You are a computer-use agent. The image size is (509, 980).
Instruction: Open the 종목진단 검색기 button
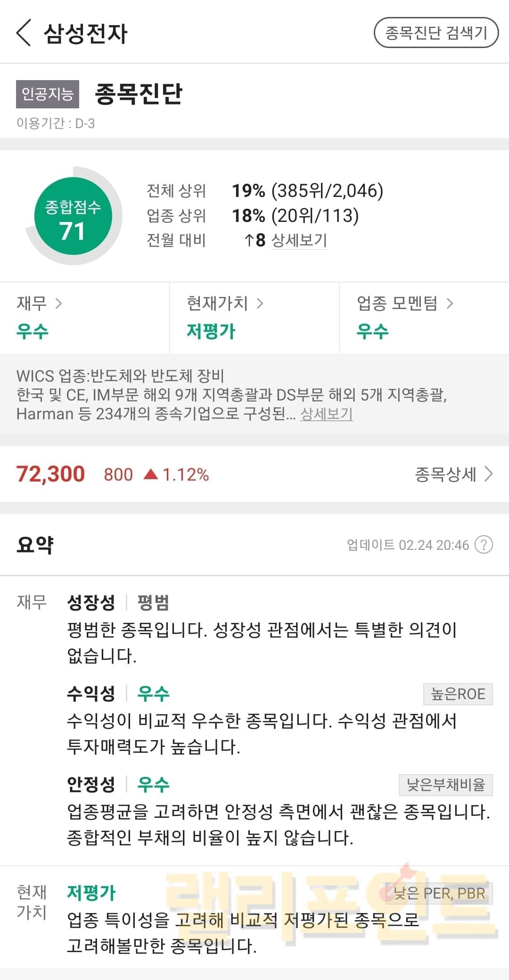pos(436,33)
